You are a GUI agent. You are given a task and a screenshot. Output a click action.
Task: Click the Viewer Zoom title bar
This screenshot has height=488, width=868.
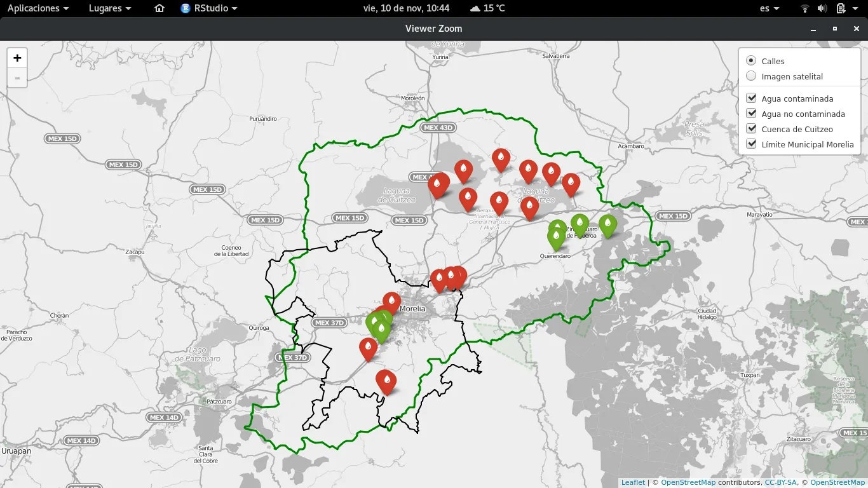point(434,29)
